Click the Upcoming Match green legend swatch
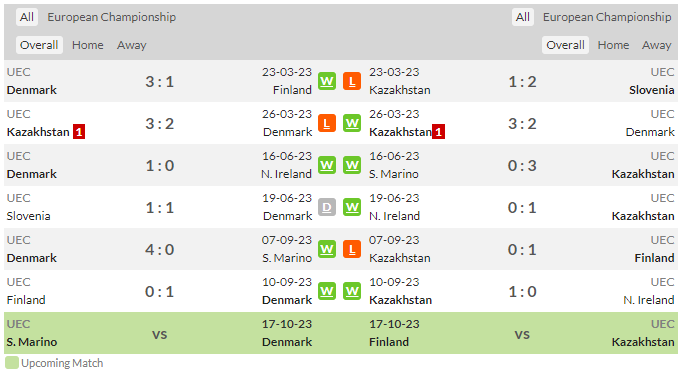Screen dimensions: 681x389 tap(12, 363)
